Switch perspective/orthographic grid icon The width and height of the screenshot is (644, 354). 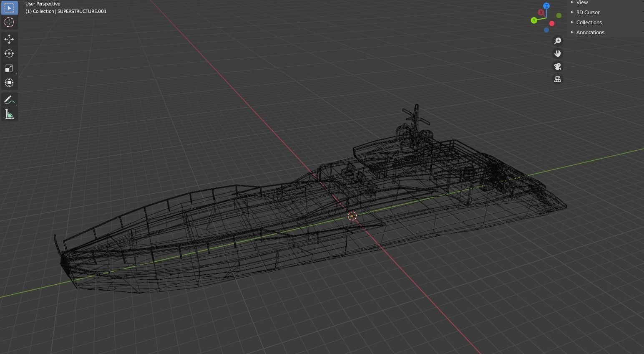[x=558, y=79]
